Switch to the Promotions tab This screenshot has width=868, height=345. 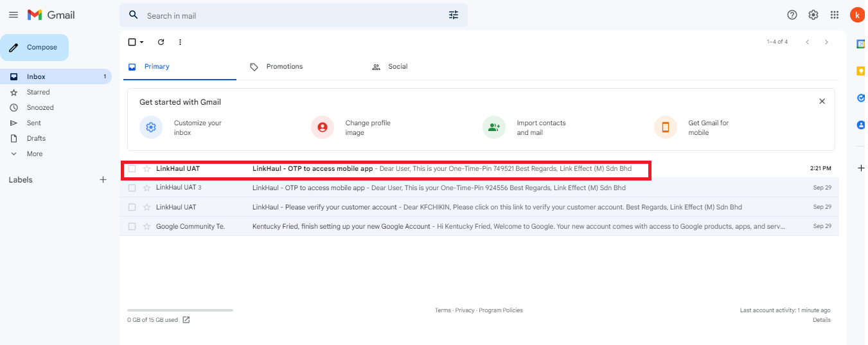(x=284, y=67)
